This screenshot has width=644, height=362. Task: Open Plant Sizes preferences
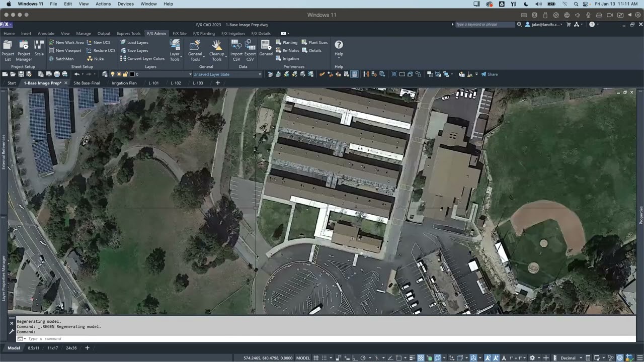point(314,43)
